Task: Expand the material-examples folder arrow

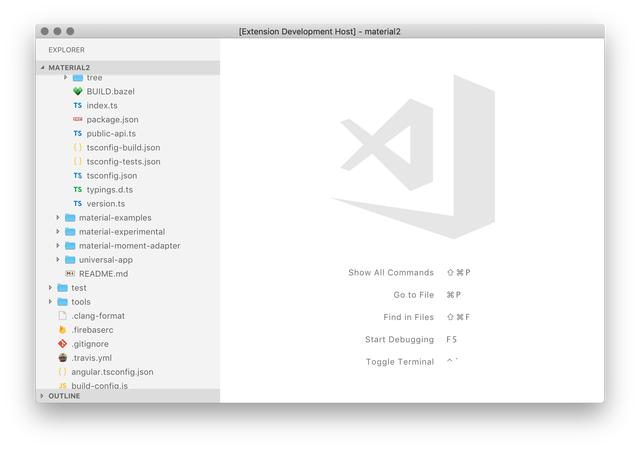Action: click(x=58, y=218)
